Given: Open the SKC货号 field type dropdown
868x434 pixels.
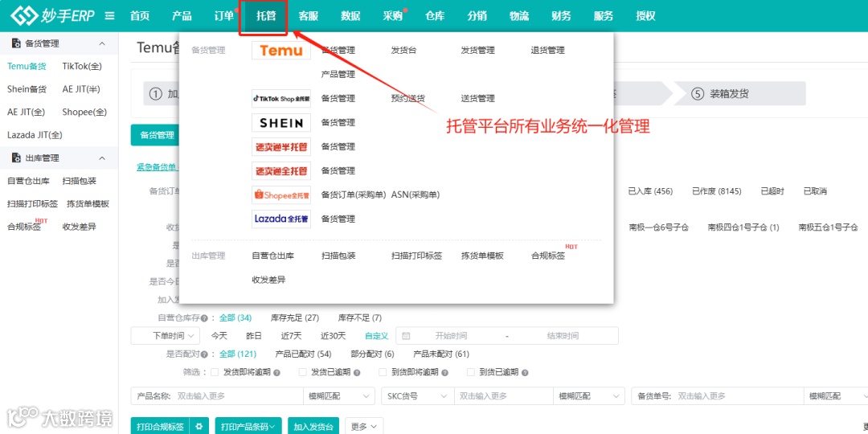Looking at the screenshot, I should (418, 396).
